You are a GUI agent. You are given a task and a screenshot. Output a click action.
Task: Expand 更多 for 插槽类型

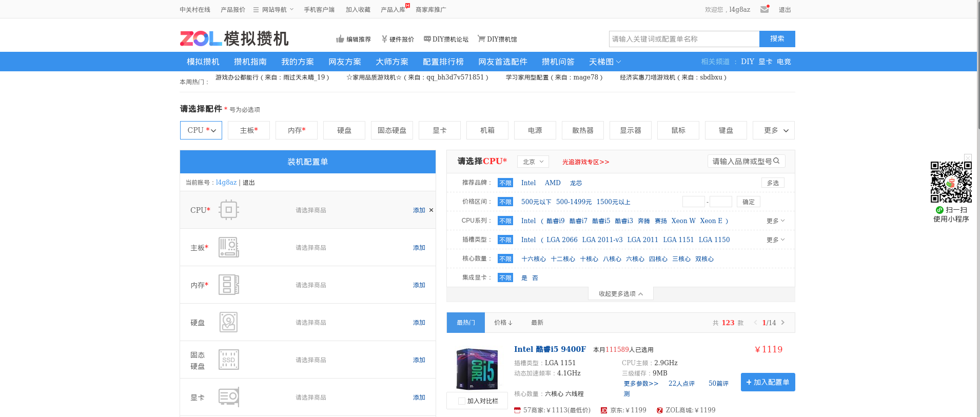click(x=775, y=240)
